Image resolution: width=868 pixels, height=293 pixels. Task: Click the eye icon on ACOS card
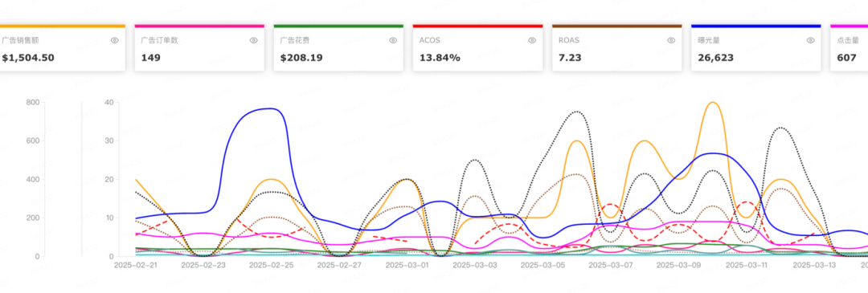pyautogui.click(x=532, y=40)
